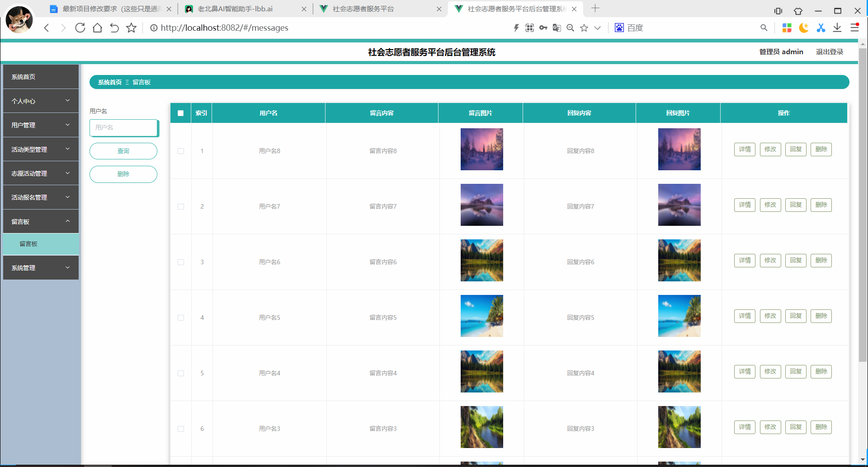Viewport: 868px width, 467px height.
Task: Toggle night mode moon icon
Action: tap(804, 28)
